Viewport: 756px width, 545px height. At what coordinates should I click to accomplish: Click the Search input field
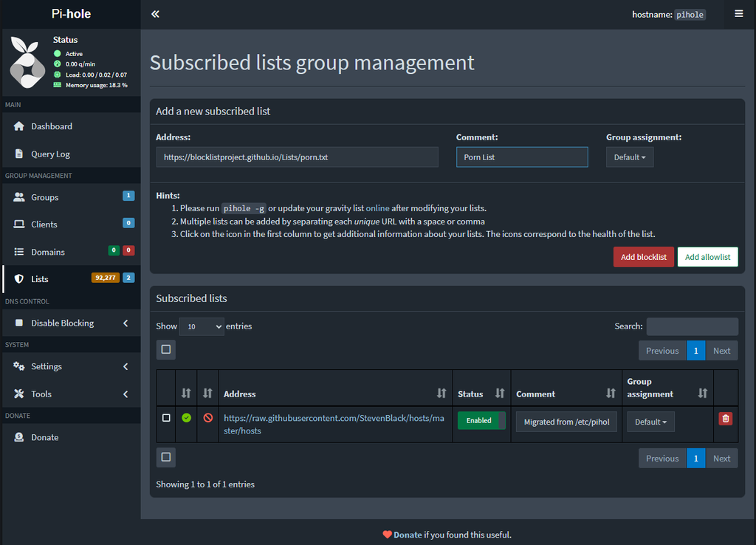point(692,326)
